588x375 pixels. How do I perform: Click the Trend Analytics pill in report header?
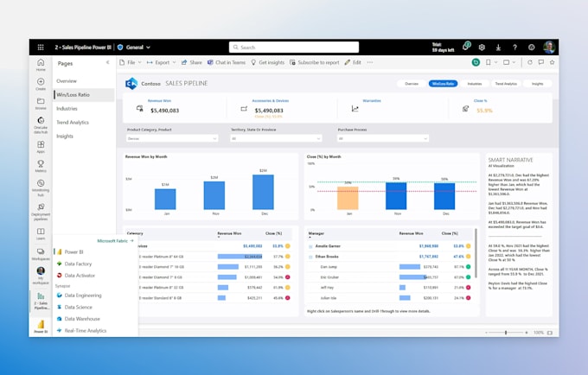(x=506, y=84)
